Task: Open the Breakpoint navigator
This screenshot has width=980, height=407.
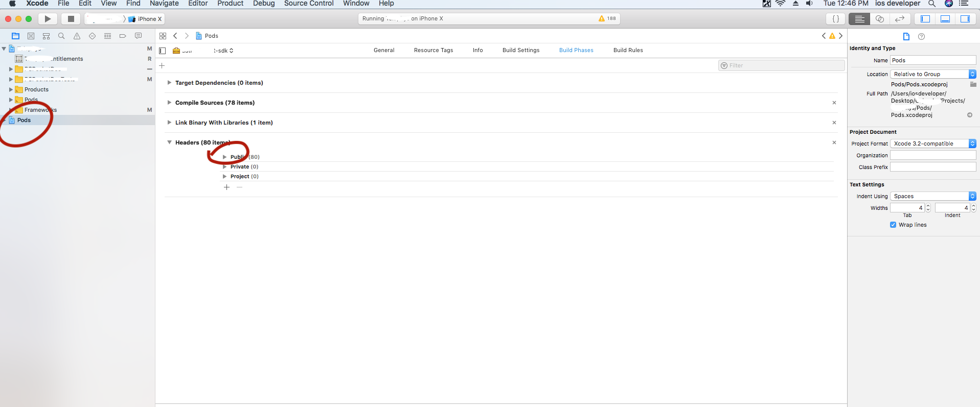Action: coord(123,36)
